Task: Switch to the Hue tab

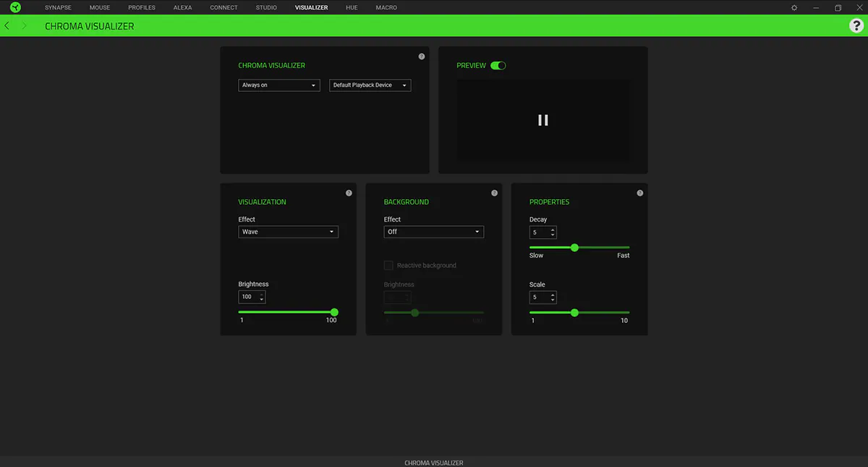Action: pyautogui.click(x=352, y=7)
